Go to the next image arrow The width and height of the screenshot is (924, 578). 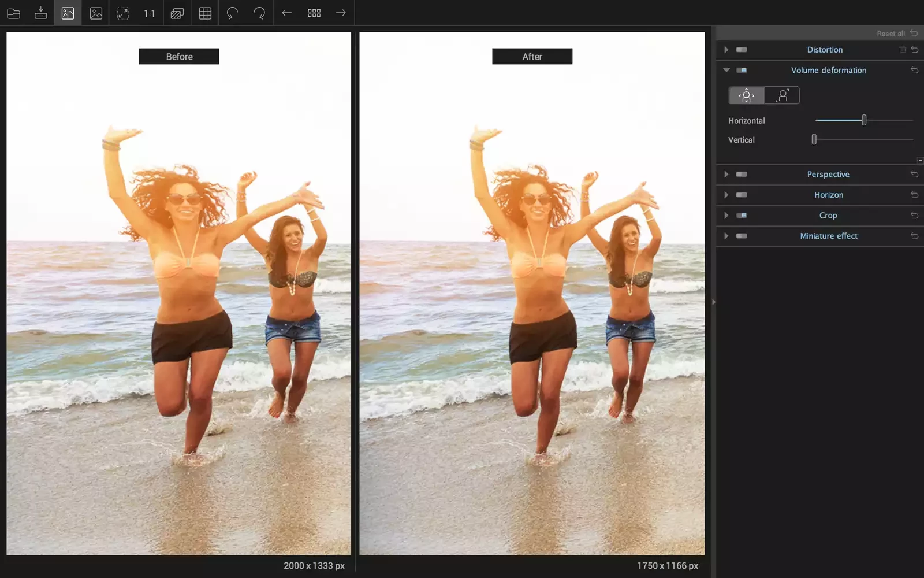[x=341, y=13]
